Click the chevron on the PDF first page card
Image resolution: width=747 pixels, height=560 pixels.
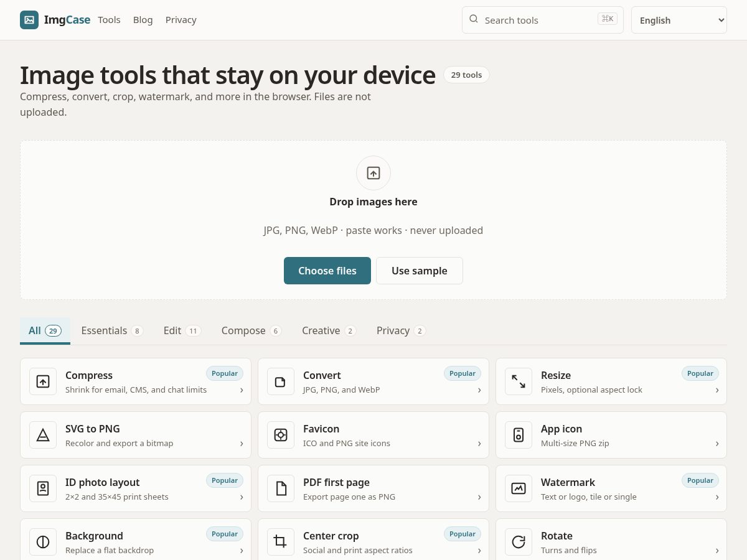(x=479, y=497)
